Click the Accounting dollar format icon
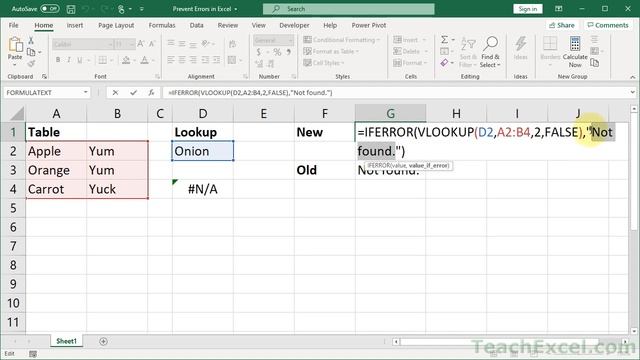 [258, 52]
